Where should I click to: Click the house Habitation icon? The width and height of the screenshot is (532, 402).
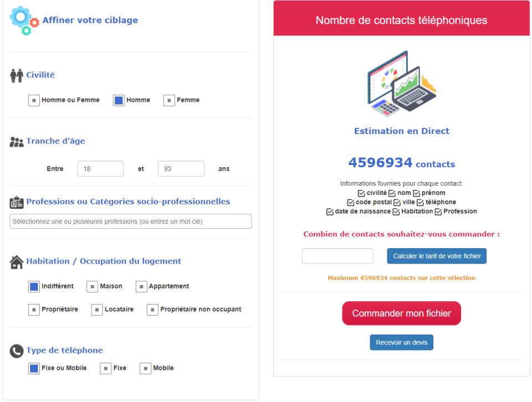coord(17,261)
